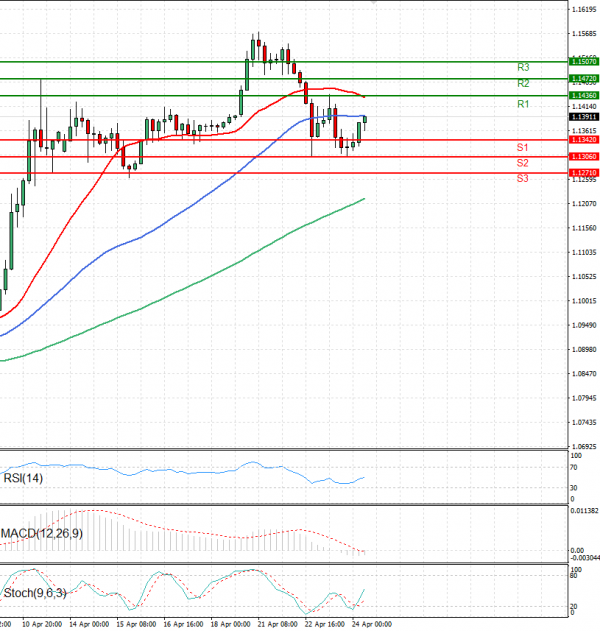Select the 1.13060 price tag
Viewport: 600px width, 631px height.
pos(584,157)
